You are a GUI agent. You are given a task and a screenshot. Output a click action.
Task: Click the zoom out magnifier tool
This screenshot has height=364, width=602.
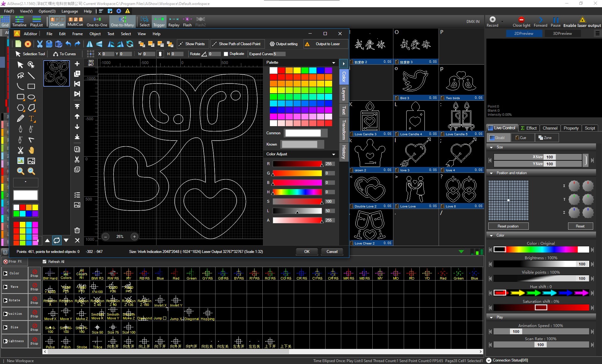pyautogui.click(x=31, y=171)
